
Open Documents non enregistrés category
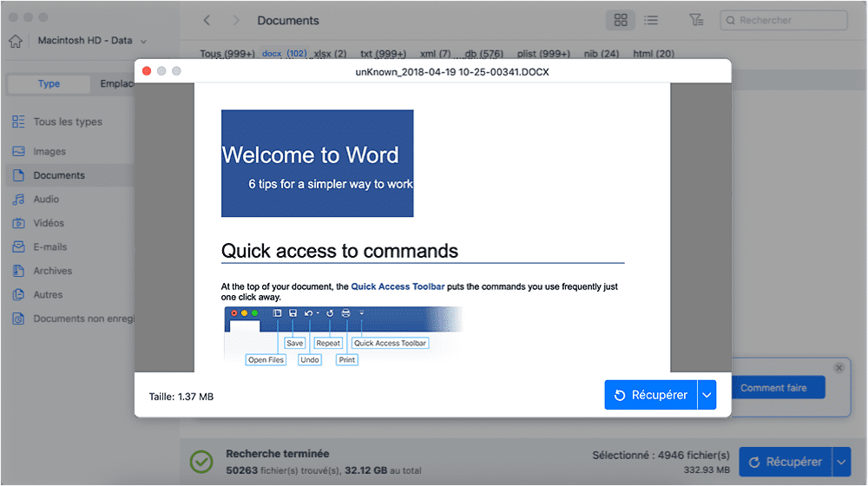coord(83,319)
